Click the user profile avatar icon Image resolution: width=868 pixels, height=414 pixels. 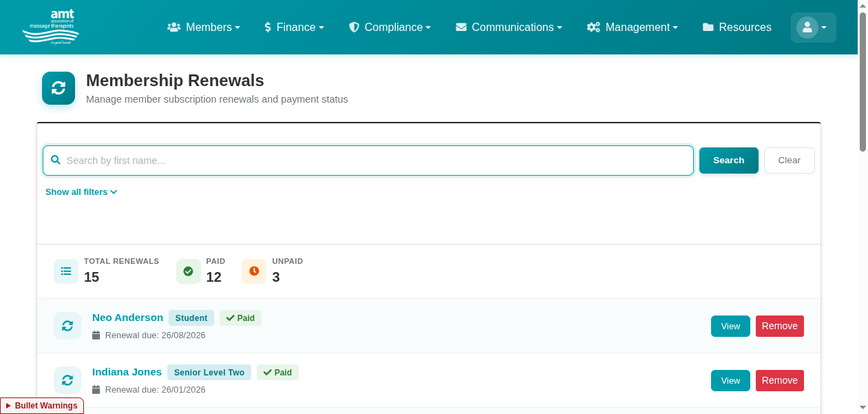[x=807, y=27]
